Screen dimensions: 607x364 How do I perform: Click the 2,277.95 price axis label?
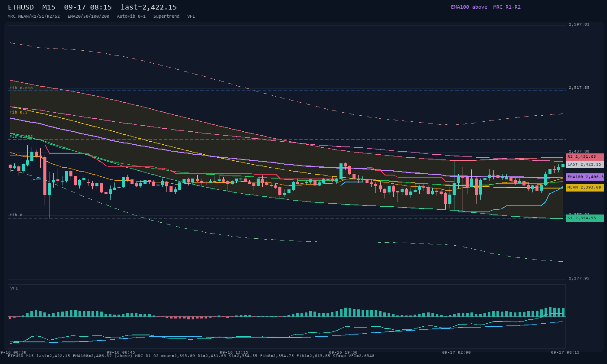(579, 278)
